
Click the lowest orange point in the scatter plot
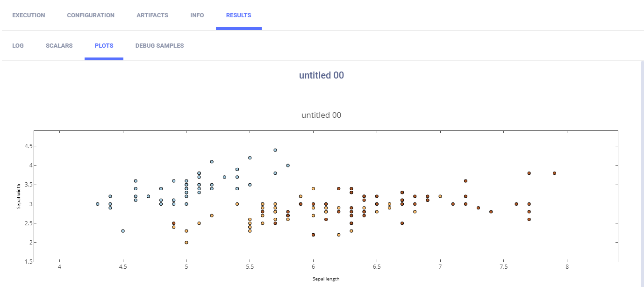pyautogui.click(x=186, y=243)
